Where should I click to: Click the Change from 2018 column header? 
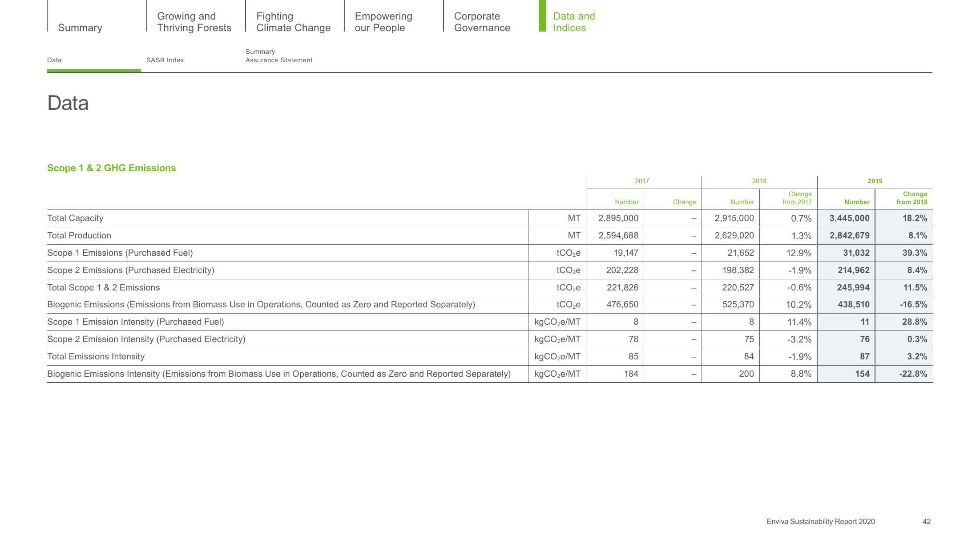pyautogui.click(x=911, y=198)
